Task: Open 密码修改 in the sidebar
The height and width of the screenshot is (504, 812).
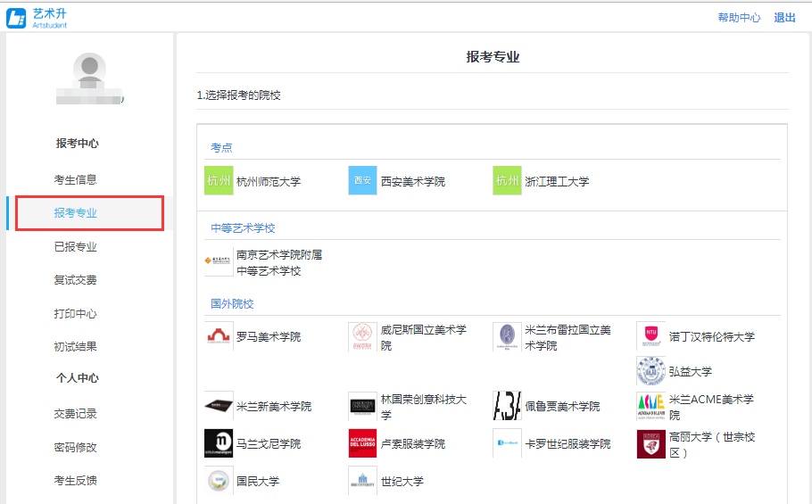Action: [x=75, y=448]
